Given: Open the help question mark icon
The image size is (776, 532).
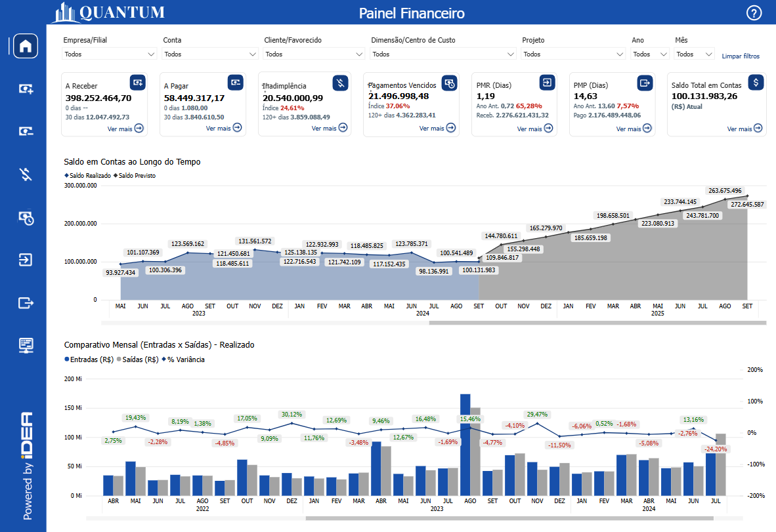Looking at the screenshot, I should coord(754,13).
